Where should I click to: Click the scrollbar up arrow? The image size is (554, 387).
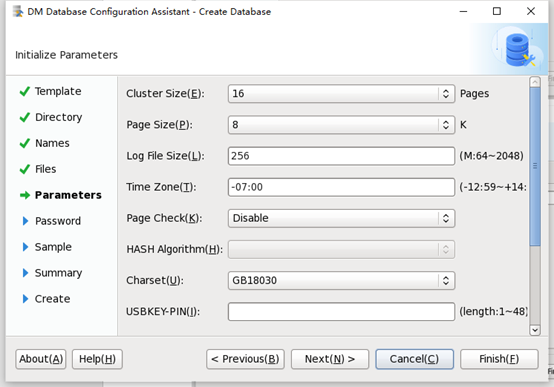click(535, 82)
